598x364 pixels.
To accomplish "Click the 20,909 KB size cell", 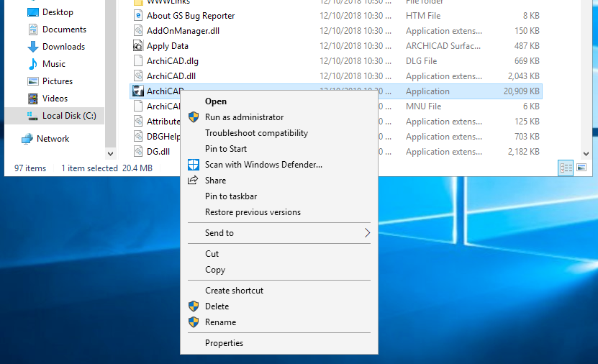I will click(521, 91).
